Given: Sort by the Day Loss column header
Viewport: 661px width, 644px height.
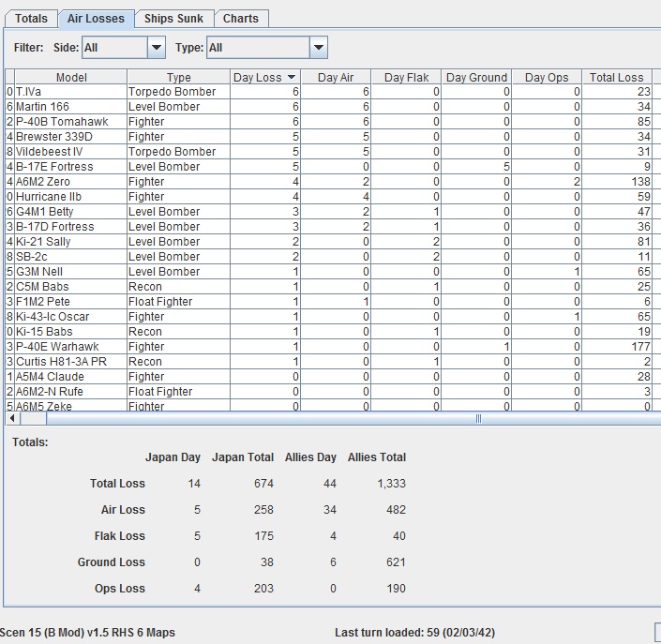Looking at the screenshot, I should point(264,78).
